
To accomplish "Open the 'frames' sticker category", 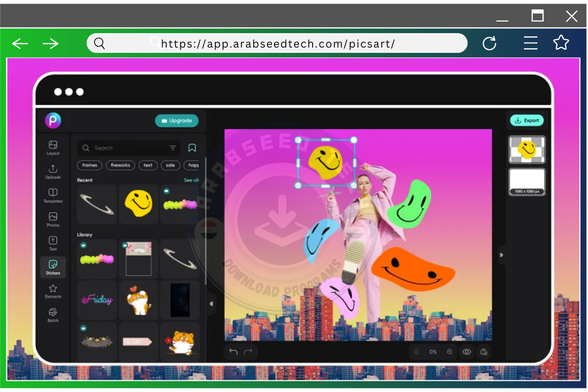I will [x=89, y=165].
